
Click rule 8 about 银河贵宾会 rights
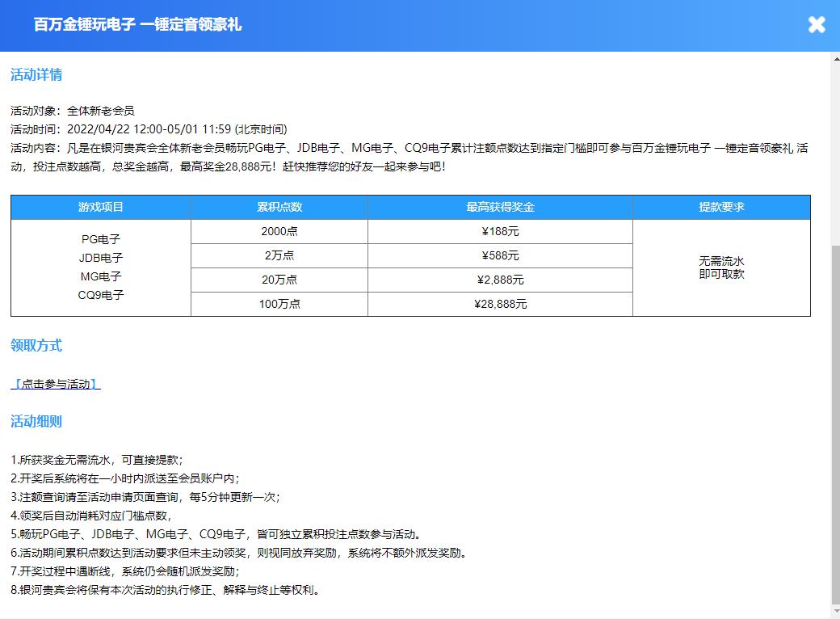pos(166,590)
